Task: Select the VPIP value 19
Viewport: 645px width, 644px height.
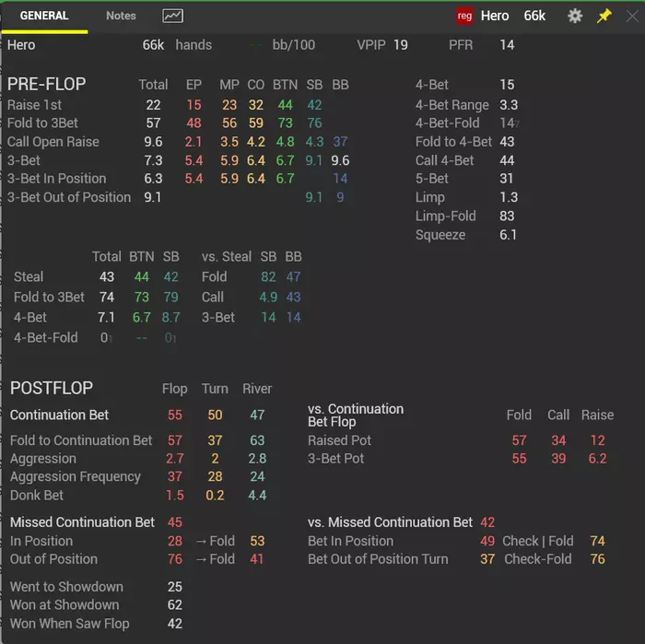Action: 401,45
